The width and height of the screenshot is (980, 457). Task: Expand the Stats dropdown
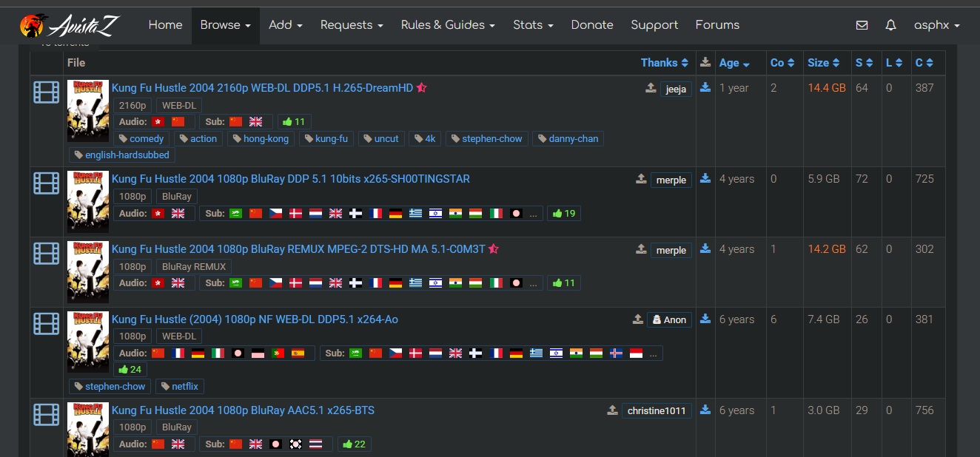(x=533, y=25)
